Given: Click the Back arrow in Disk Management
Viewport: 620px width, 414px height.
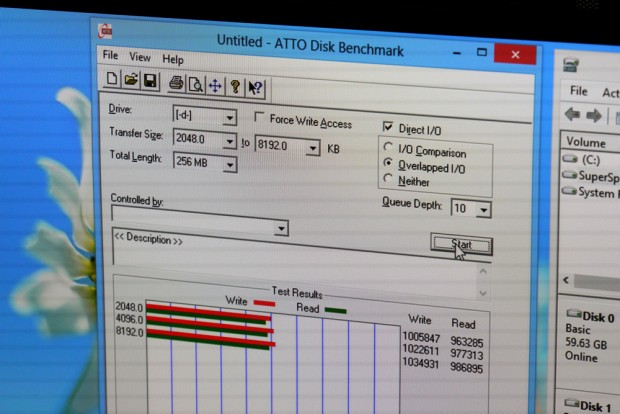Looking at the screenshot, I should 573,115.
